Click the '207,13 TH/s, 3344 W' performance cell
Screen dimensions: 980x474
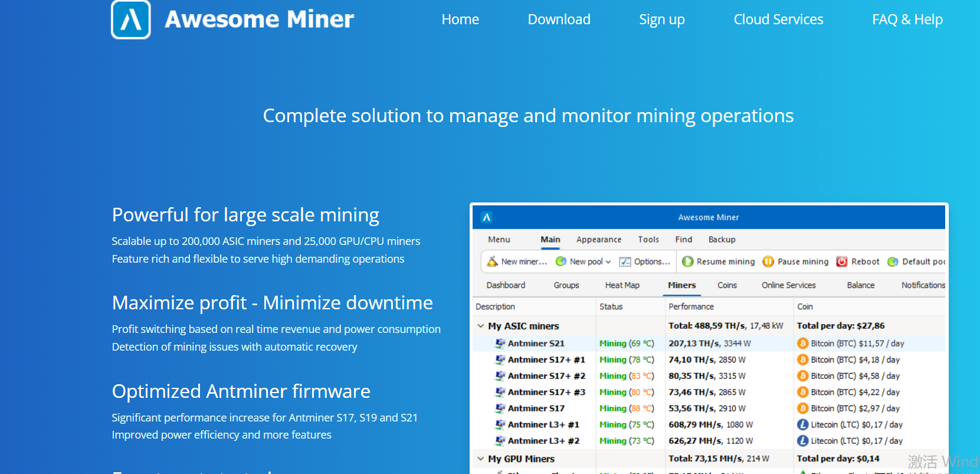709,344
